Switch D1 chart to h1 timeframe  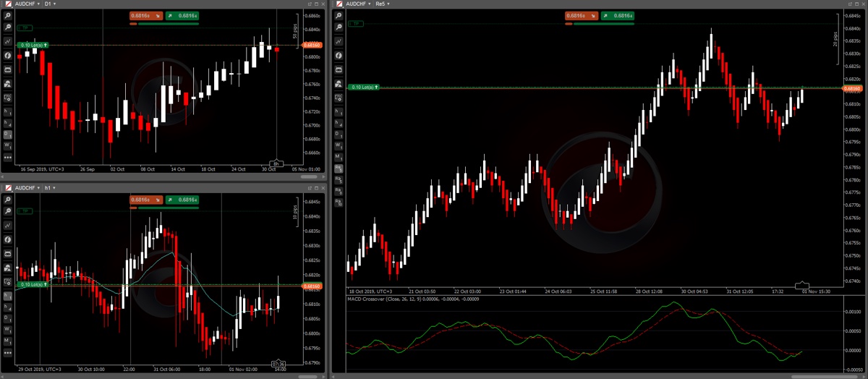tap(7, 112)
